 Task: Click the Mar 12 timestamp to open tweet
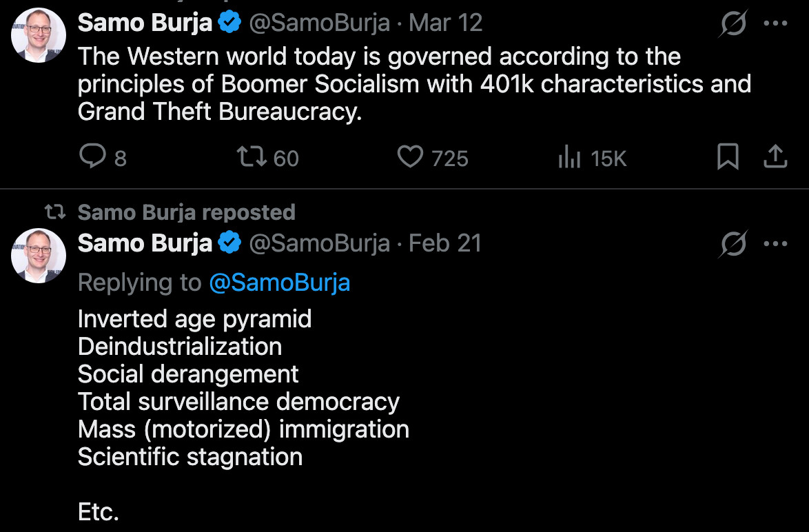tap(444, 21)
